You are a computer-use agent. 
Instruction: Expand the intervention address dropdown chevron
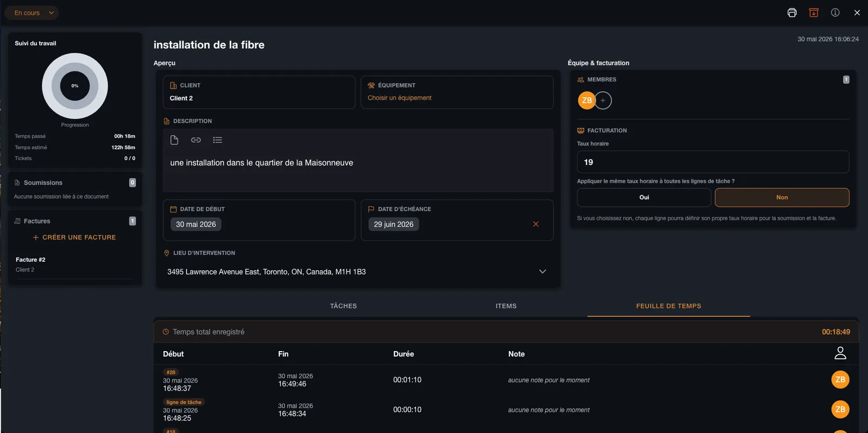coord(542,271)
